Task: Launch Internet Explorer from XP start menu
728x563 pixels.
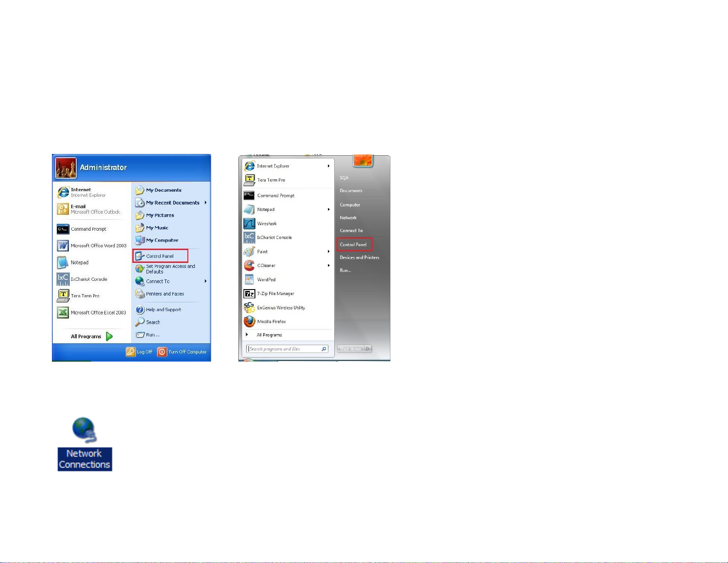Action: [82, 192]
